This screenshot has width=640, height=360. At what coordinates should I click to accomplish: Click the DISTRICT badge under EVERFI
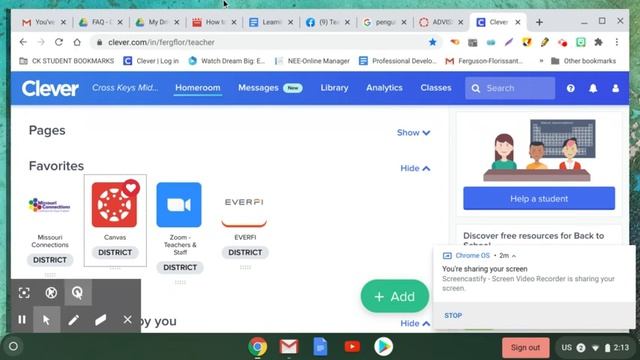[245, 252]
